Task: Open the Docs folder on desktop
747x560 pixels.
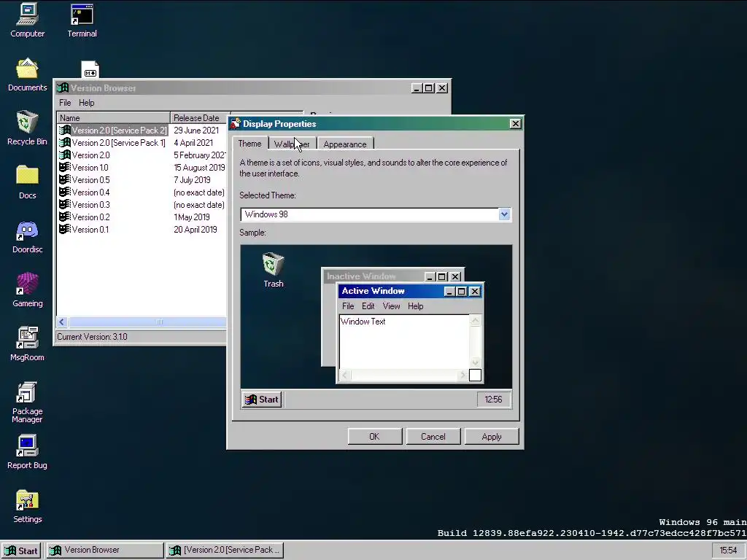Action: point(27,182)
